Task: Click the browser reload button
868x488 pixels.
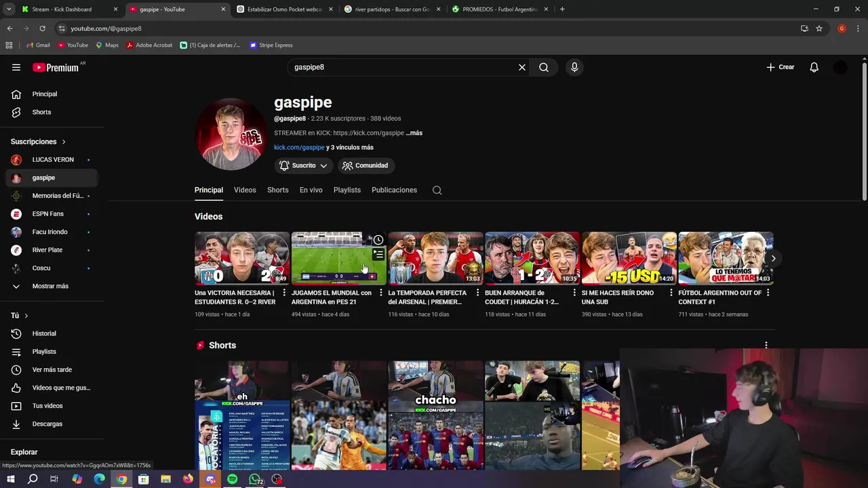Action: tap(42, 28)
